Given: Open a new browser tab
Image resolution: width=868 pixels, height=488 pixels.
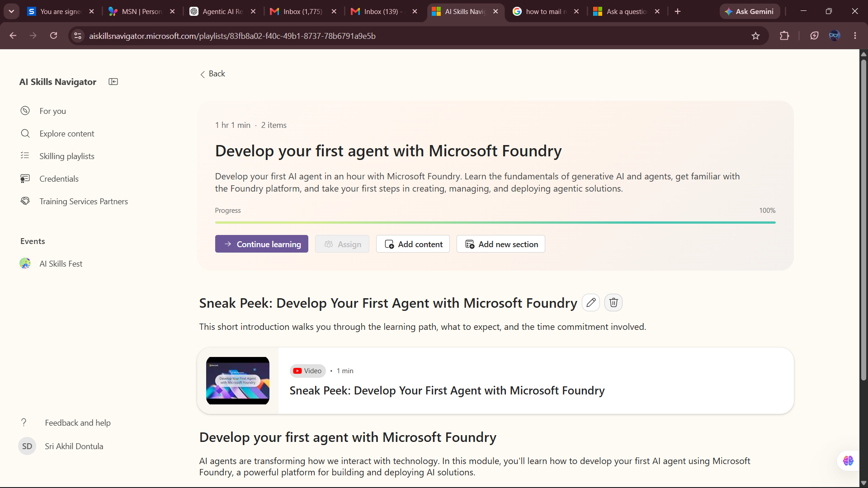Looking at the screenshot, I should point(677,12).
